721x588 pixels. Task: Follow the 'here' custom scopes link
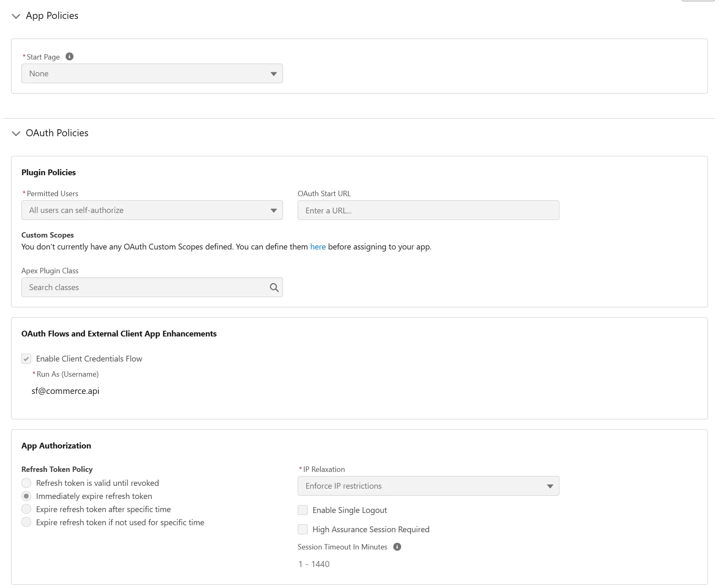tap(318, 247)
